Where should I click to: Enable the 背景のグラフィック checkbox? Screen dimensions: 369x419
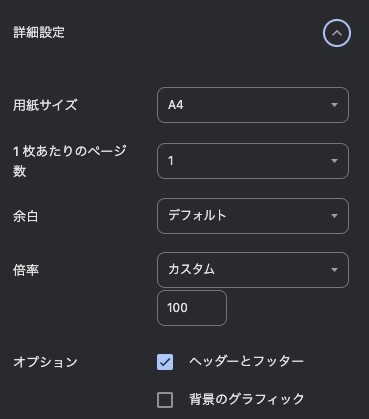(x=165, y=400)
